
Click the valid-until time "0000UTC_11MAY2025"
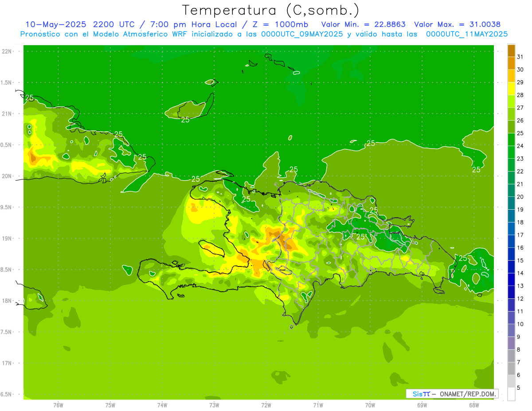tap(467, 34)
